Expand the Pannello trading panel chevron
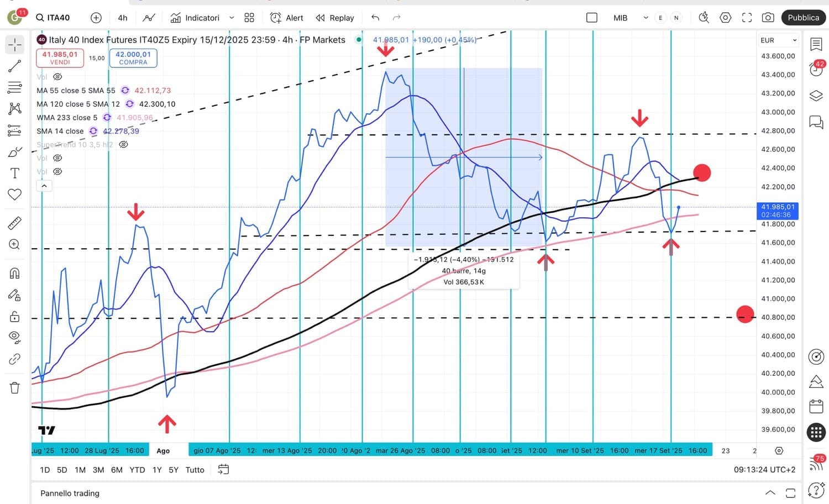This screenshot has width=829, height=504. tap(770, 493)
